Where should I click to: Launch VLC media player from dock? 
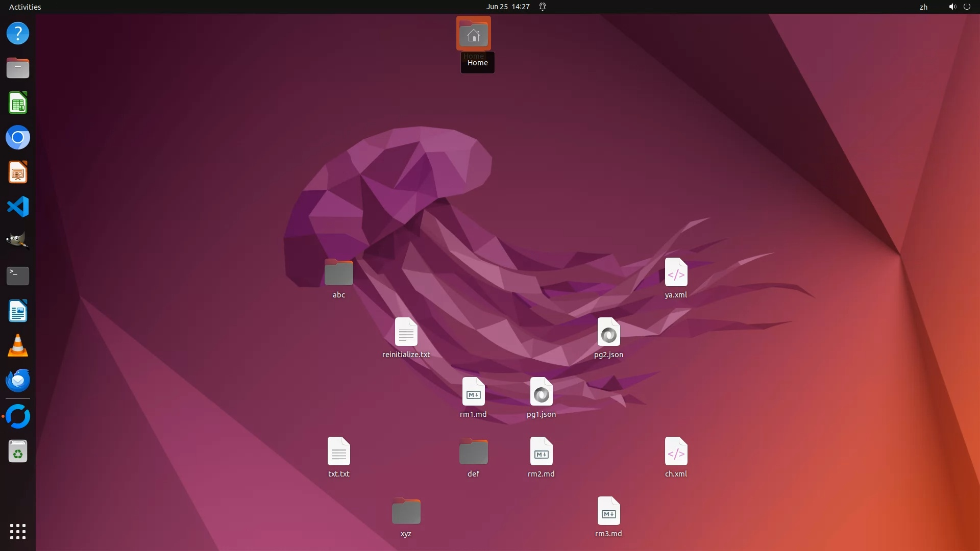(18, 346)
